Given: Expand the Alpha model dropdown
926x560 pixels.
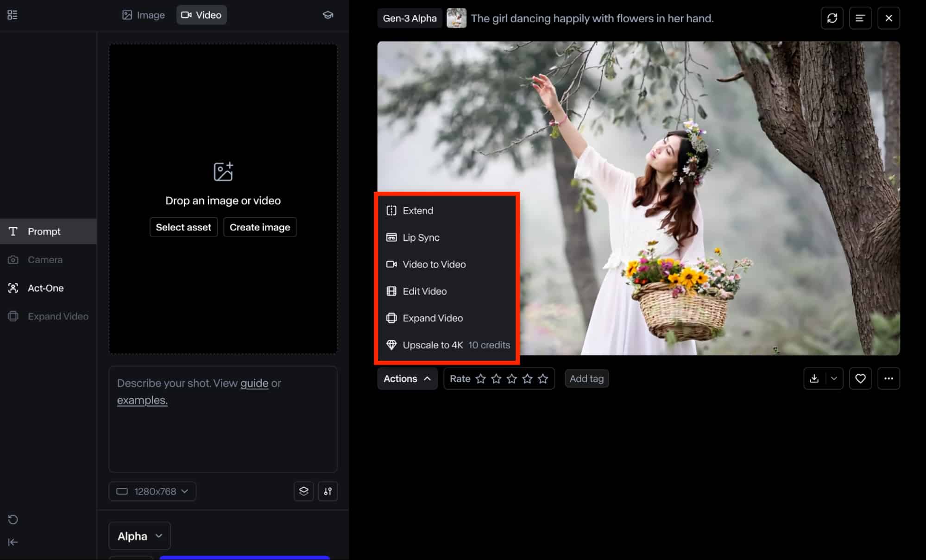Looking at the screenshot, I should [x=139, y=536].
